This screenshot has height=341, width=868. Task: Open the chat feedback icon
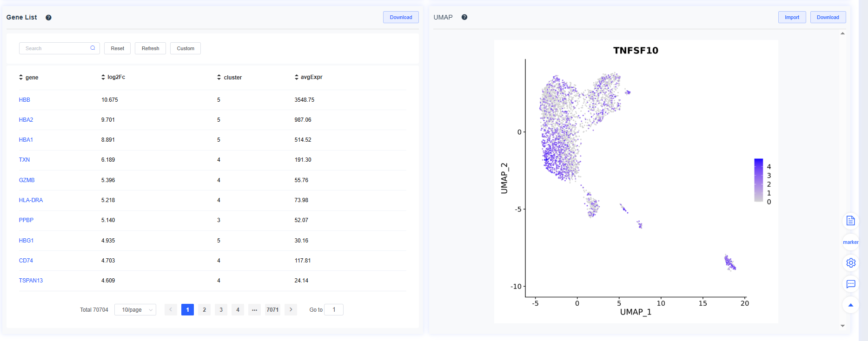point(850,284)
